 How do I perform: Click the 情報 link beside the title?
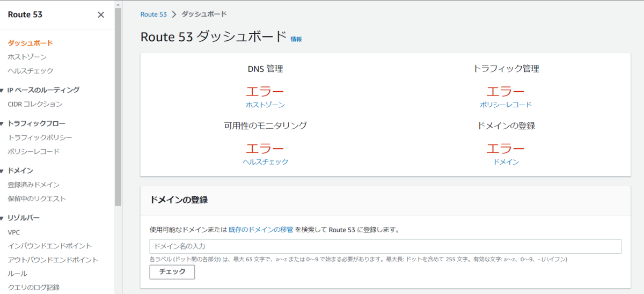point(296,39)
